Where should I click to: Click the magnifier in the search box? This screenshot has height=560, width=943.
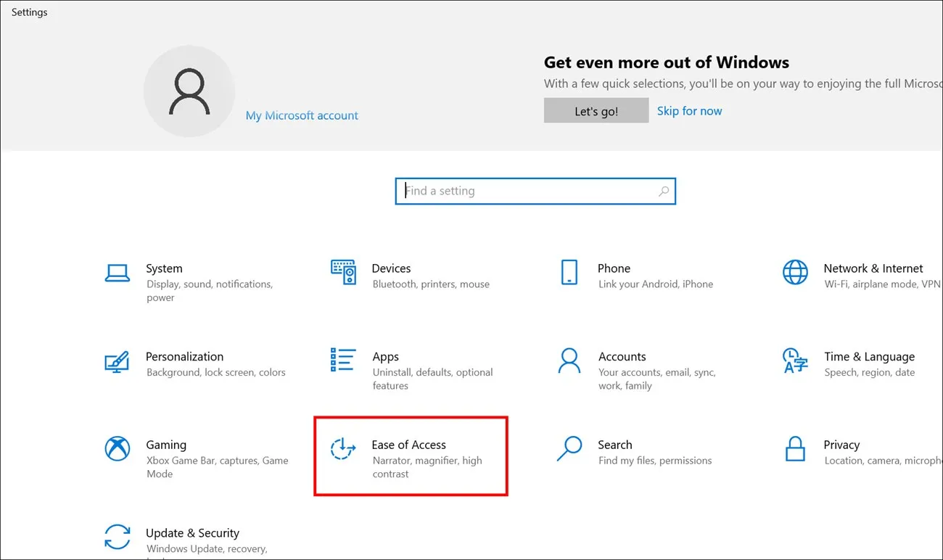664,191
